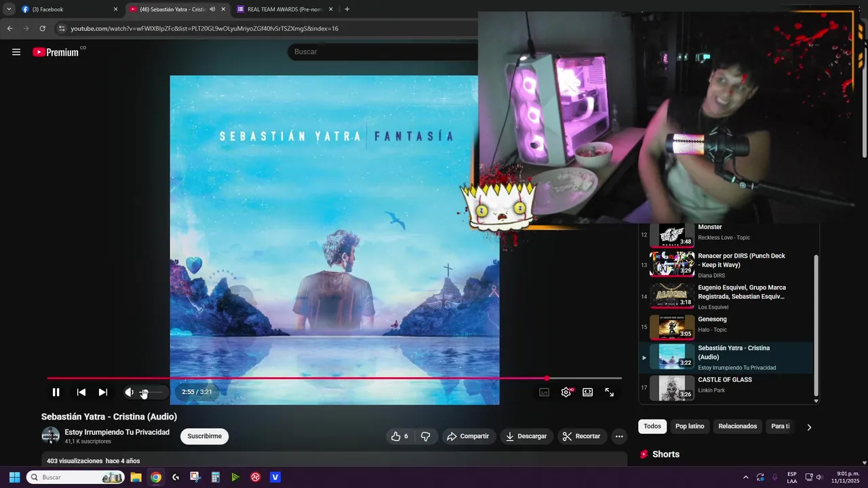Open Google Chrome from the taskbar

point(156,477)
